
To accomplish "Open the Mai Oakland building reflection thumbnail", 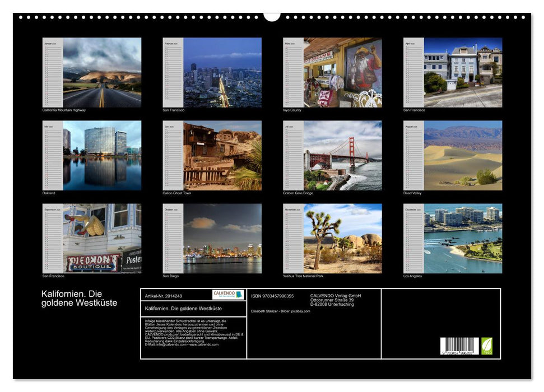I will (x=98, y=155).
